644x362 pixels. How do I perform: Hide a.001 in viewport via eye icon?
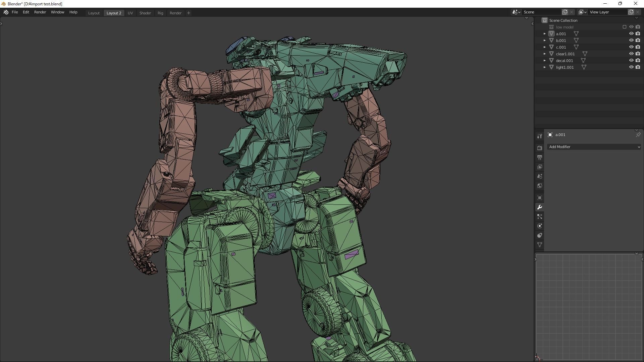pyautogui.click(x=631, y=34)
